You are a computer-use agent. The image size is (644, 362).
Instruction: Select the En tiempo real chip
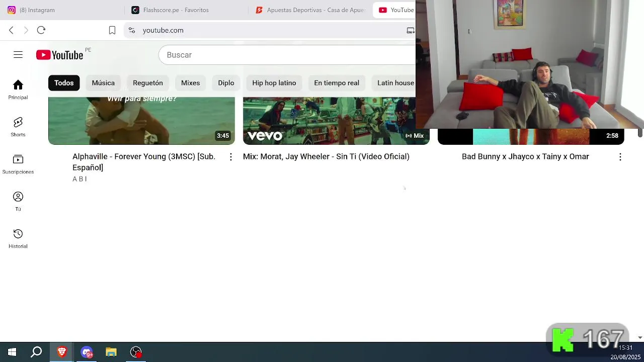(337, 83)
